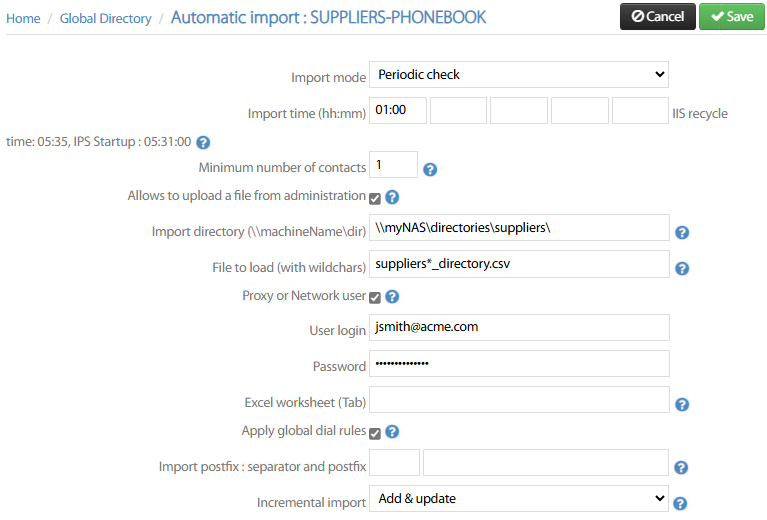Screen dimensions: 767x520
Task: Toggle the Proxy or Network user checkbox
Action: tap(375, 297)
